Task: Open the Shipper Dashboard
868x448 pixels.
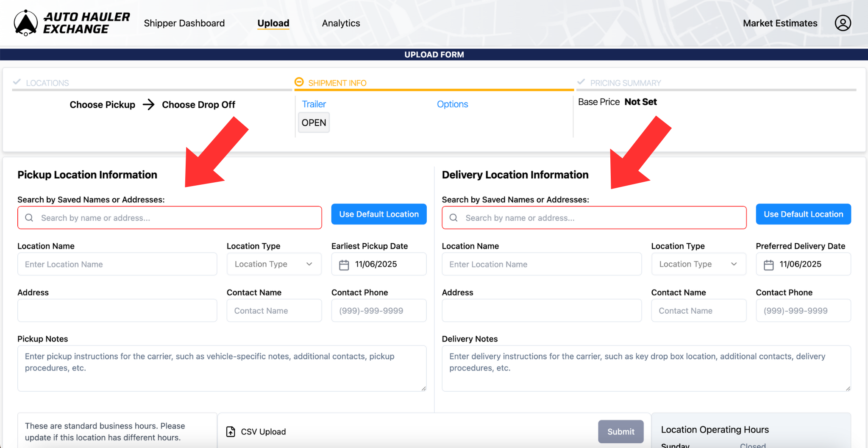Action: (x=184, y=23)
